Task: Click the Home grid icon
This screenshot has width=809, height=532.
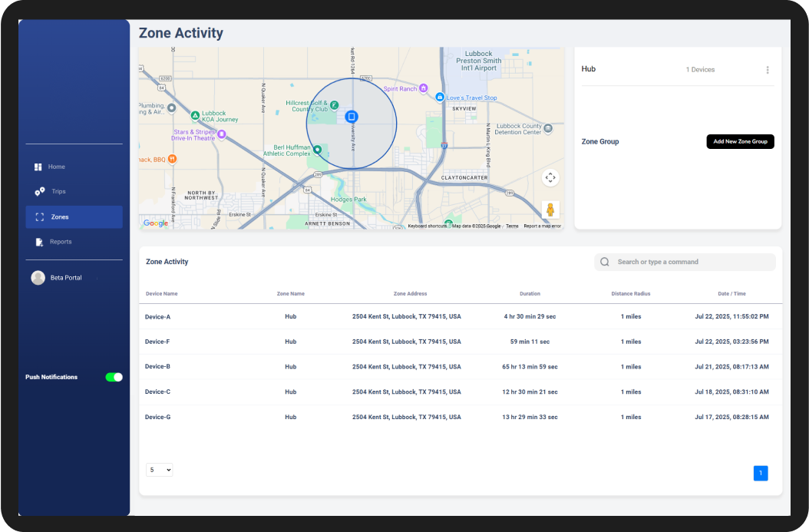Action: pos(38,167)
